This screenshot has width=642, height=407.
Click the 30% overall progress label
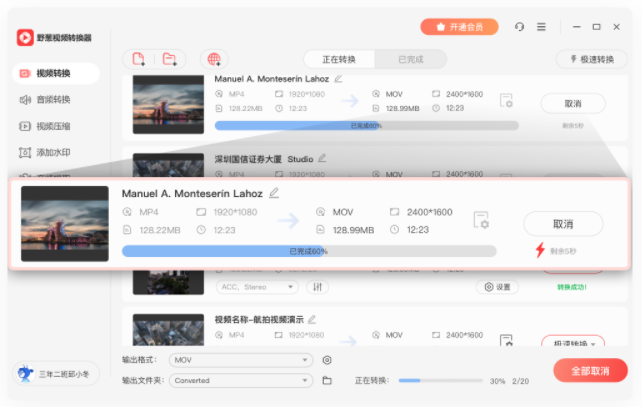[x=497, y=381]
